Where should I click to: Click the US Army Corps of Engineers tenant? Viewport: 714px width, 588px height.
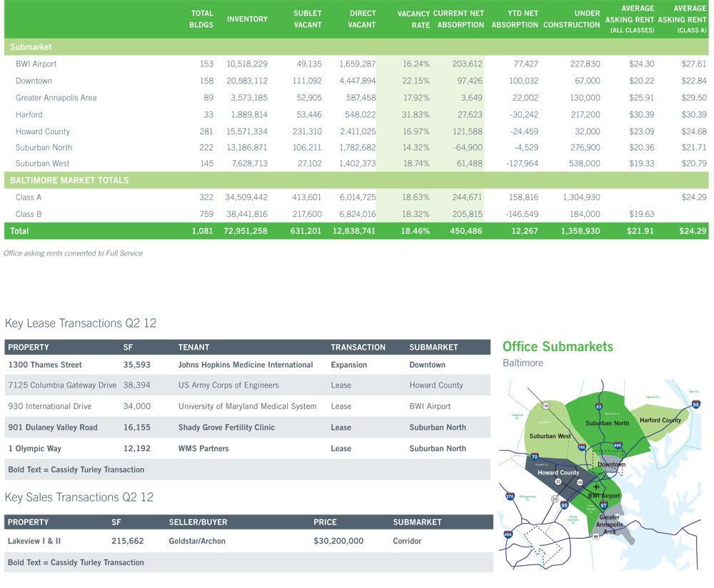point(228,385)
